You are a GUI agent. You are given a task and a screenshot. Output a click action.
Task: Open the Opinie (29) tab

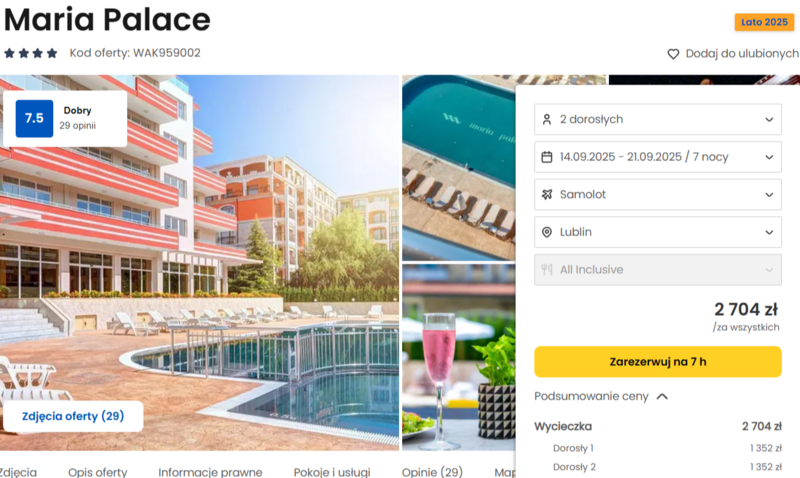click(432, 472)
